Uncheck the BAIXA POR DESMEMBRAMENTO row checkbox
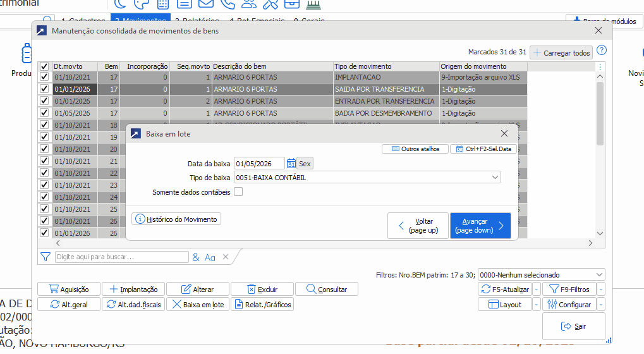644x354 pixels. click(x=44, y=113)
